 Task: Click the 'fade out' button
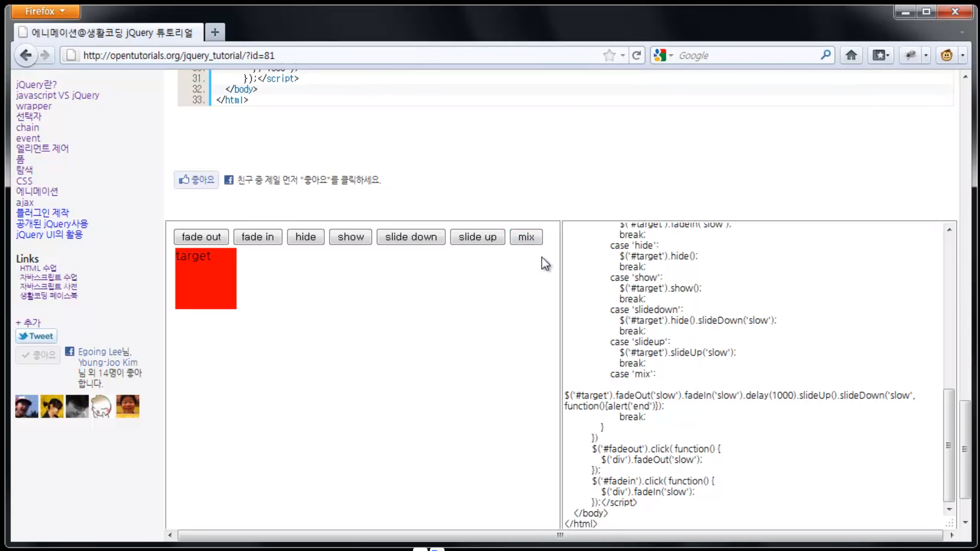[201, 237]
